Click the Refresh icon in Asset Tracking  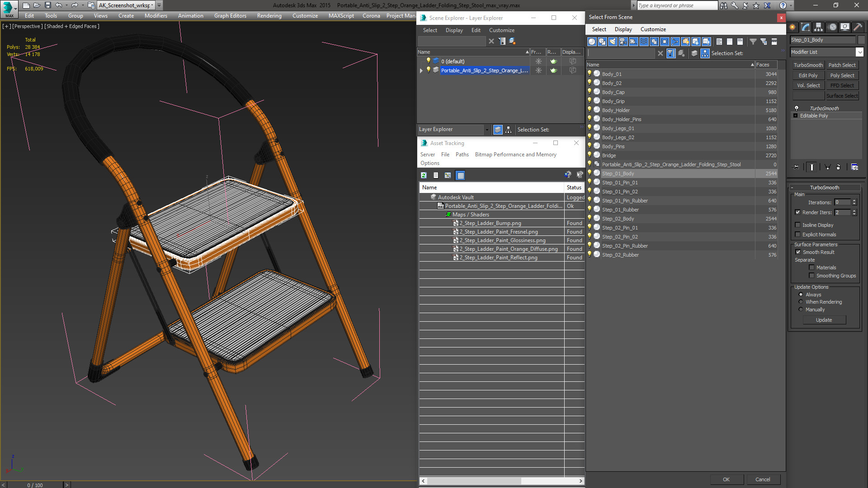point(424,175)
